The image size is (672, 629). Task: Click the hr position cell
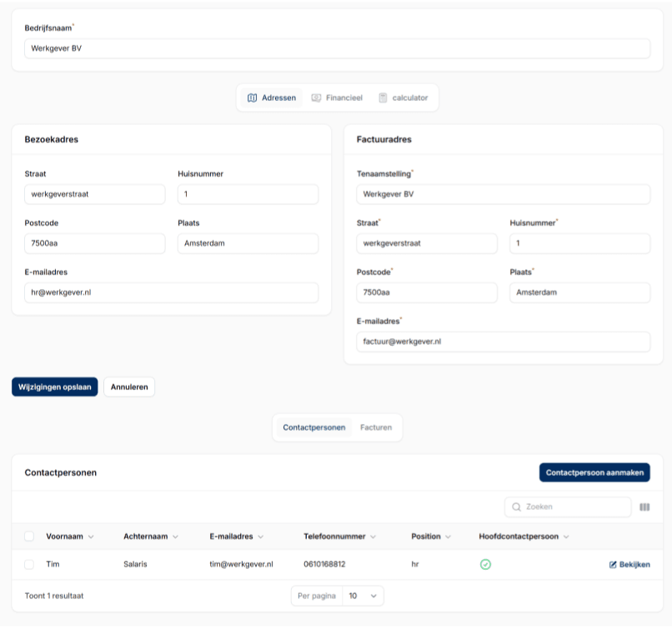pos(415,564)
